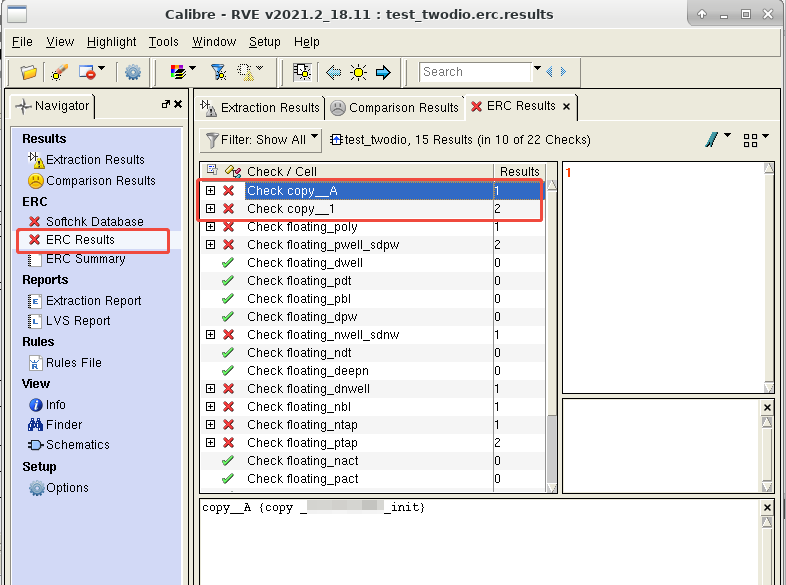786x585 pixels.
Task: Open the Tools menu
Action: click(163, 42)
